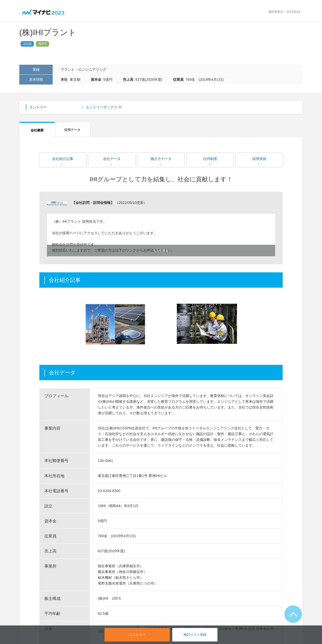Click the IHI GROUP logo image
Image resolution: width=322 pixels, height=644 pixels.
[x=57, y=203]
